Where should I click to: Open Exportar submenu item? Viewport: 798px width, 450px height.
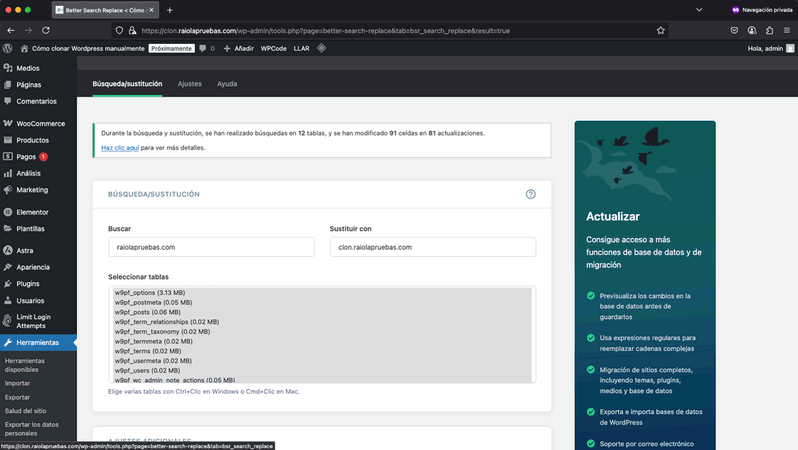point(17,397)
